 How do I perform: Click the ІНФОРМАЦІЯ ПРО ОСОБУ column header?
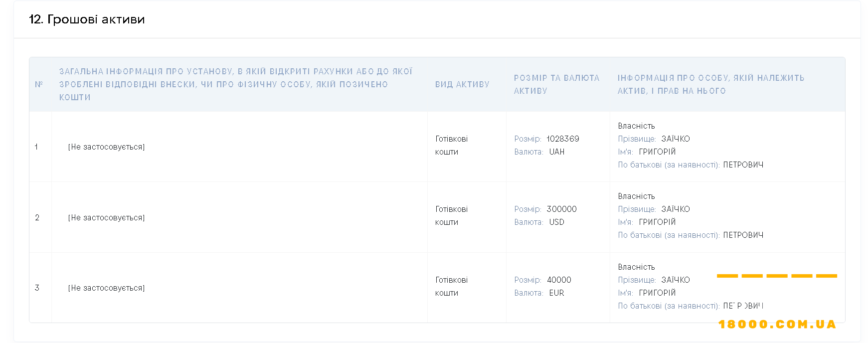(x=711, y=84)
